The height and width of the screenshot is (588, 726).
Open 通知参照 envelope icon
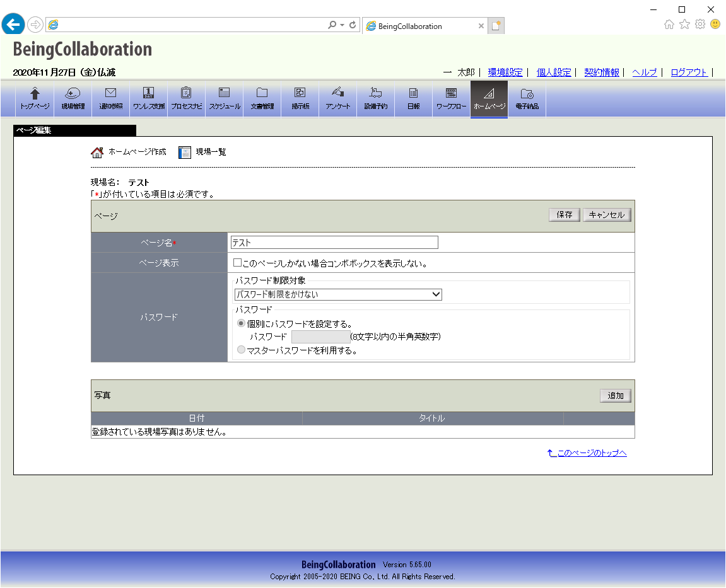[x=110, y=98]
